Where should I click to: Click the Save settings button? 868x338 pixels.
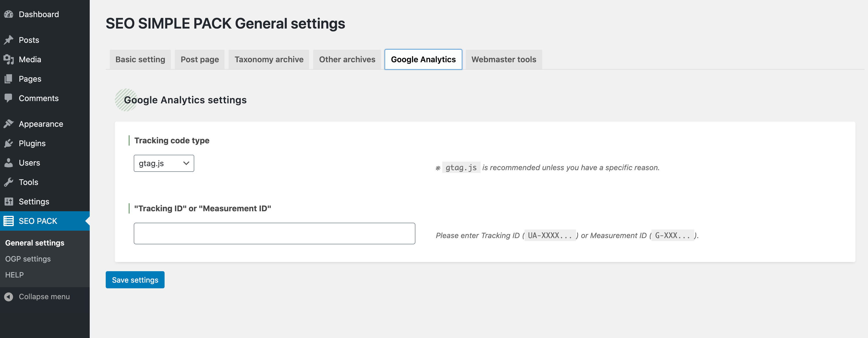tap(135, 280)
